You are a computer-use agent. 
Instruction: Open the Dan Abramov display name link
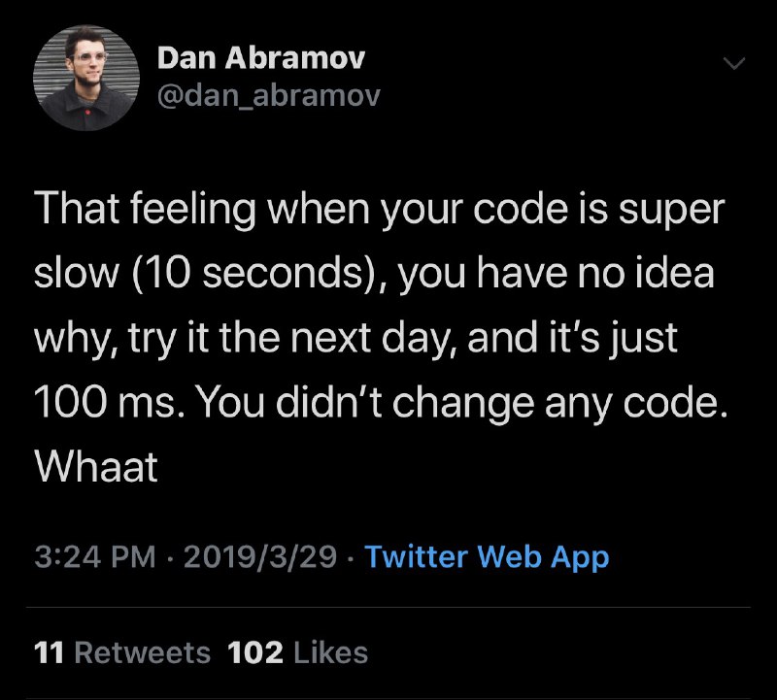[260, 58]
